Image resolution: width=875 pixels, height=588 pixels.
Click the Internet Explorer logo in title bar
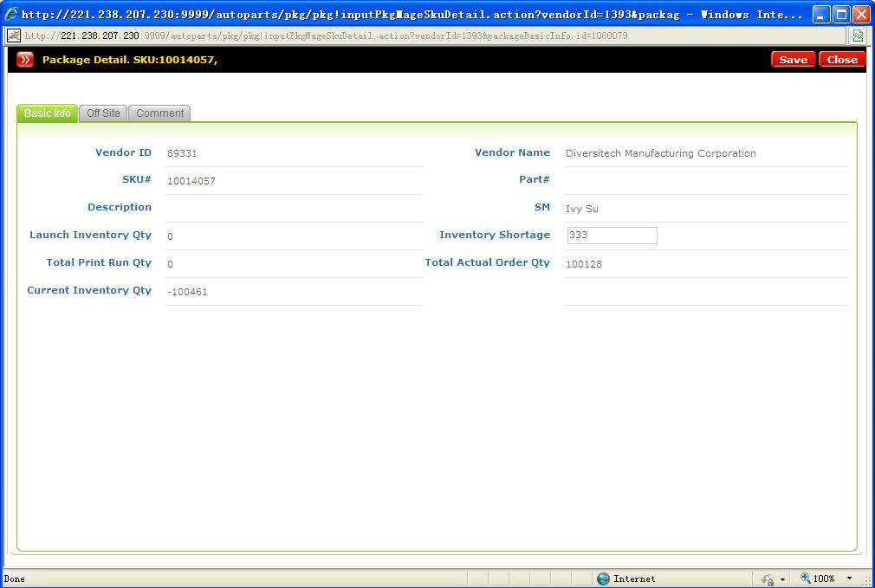click(11, 14)
